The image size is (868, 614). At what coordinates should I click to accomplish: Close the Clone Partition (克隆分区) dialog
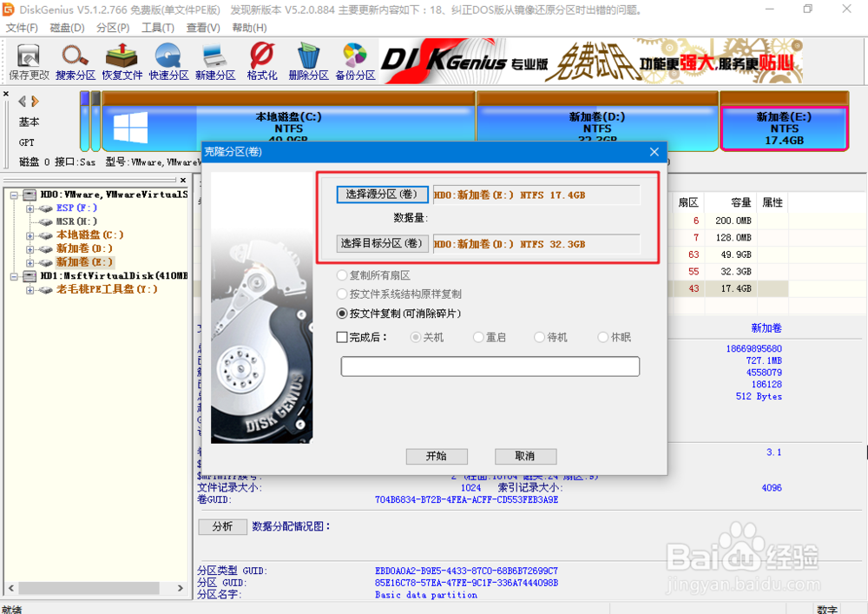[654, 152]
